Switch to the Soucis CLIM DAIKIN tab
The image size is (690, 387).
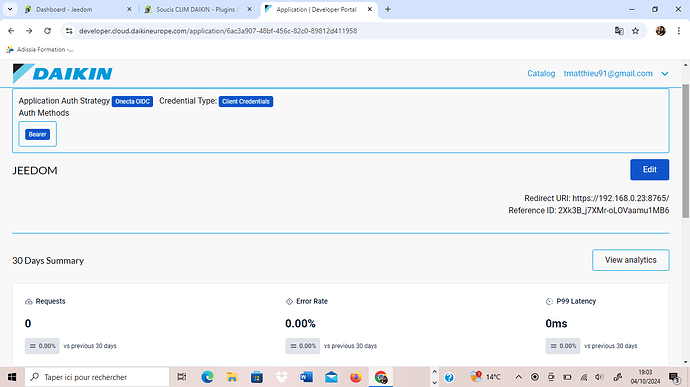pyautogui.click(x=198, y=9)
